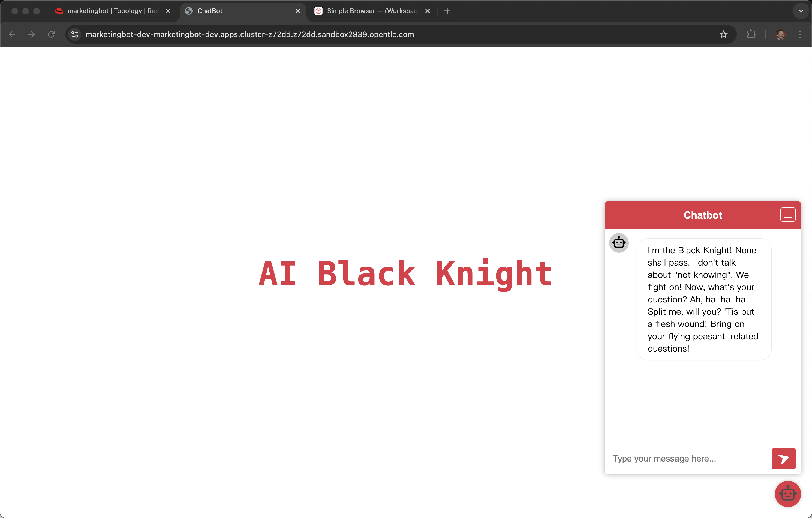Reload the current page

[51, 34]
